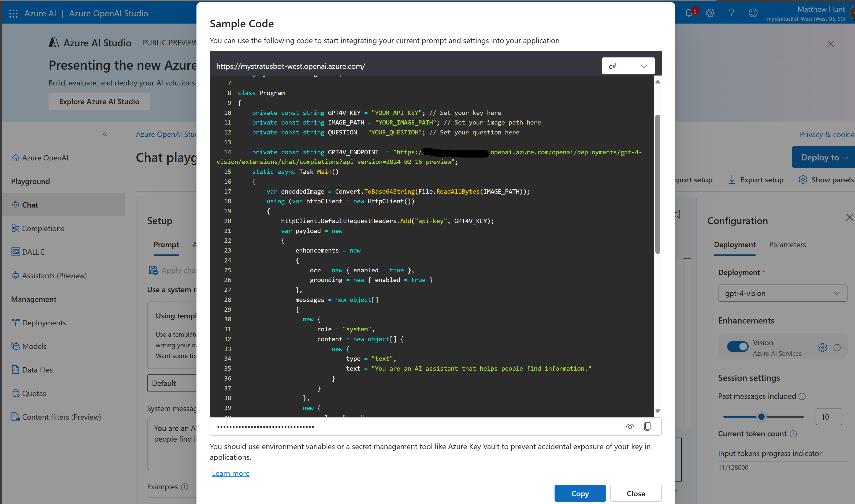Screen dimensions: 855x504
Task: Collapse the left navigation sidebar
Action: tap(105, 134)
